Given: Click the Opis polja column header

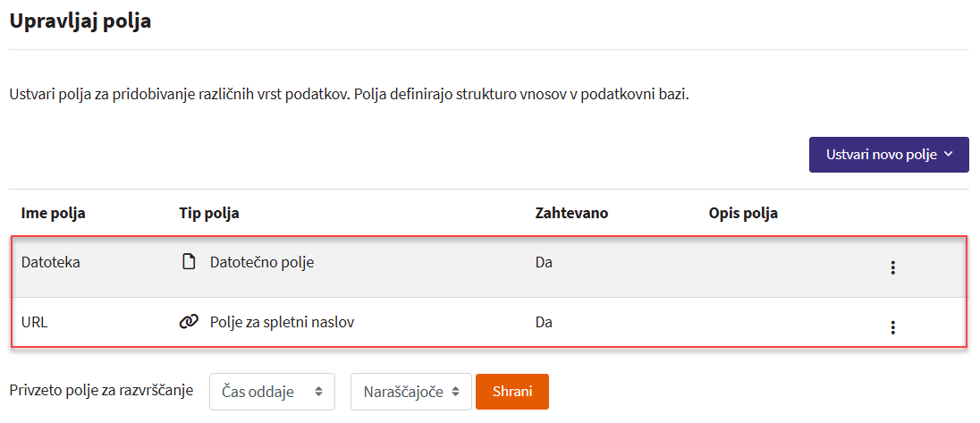Looking at the screenshot, I should (x=742, y=214).
